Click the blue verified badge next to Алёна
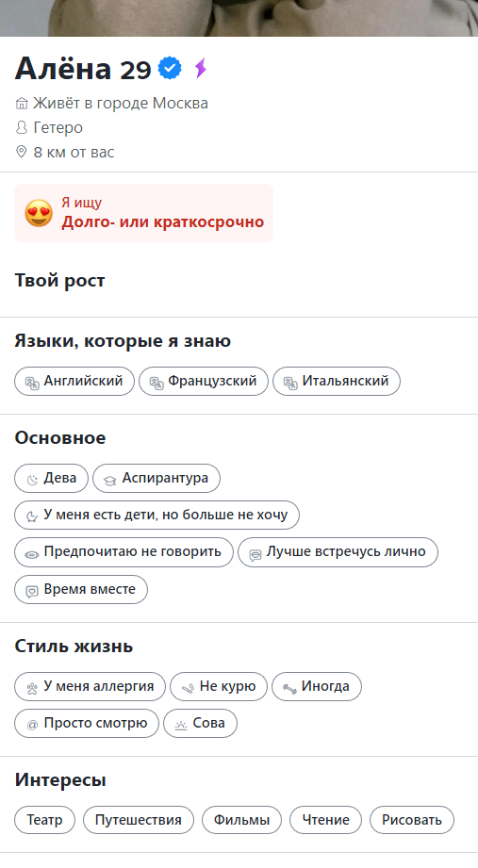The image size is (478, 868). 170,68
